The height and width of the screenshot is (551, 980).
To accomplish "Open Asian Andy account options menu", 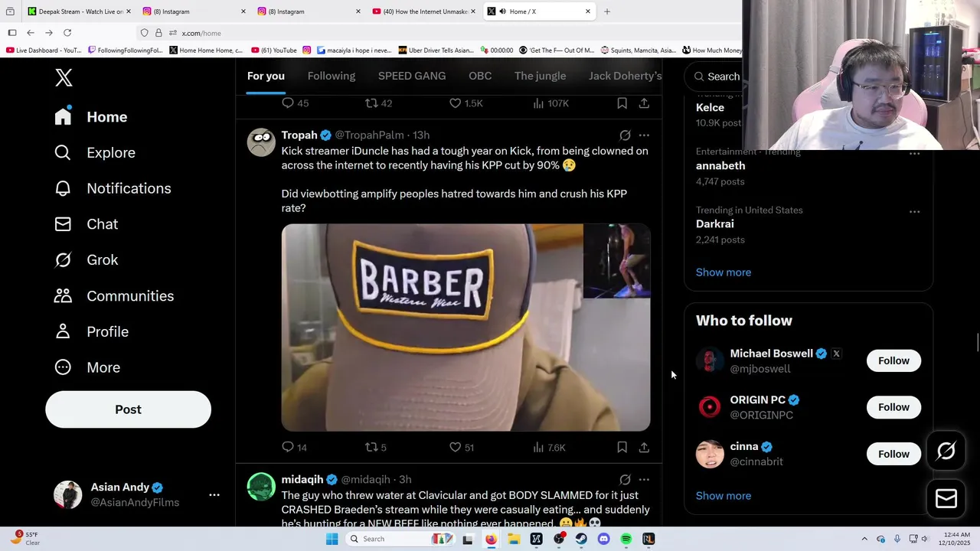I will pos(214,495).
